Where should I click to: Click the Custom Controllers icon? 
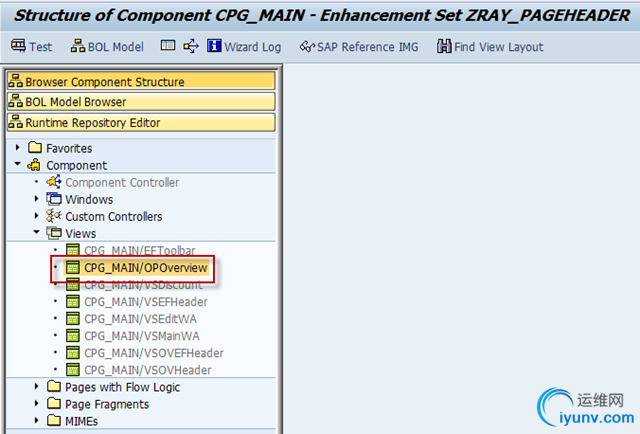point(54,216)
